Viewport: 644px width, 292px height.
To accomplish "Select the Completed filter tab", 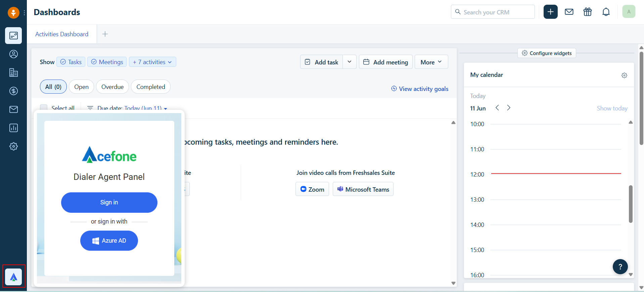I will click(x=151, y=87).
